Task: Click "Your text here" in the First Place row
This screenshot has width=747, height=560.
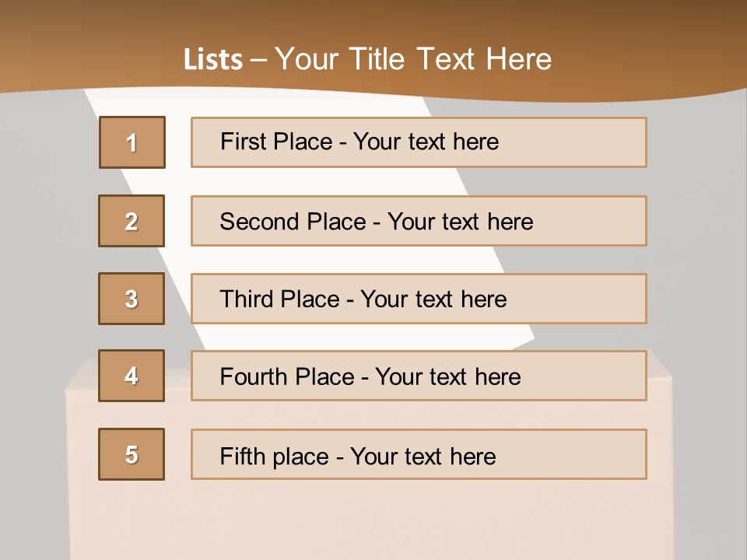Action: [426, 142]
